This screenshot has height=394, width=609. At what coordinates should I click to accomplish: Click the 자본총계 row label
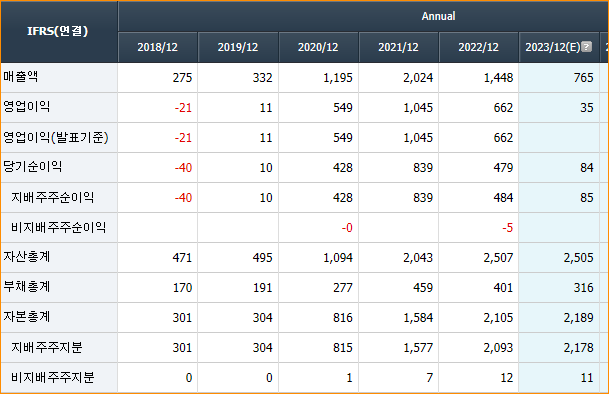click(x=26, y=317)
